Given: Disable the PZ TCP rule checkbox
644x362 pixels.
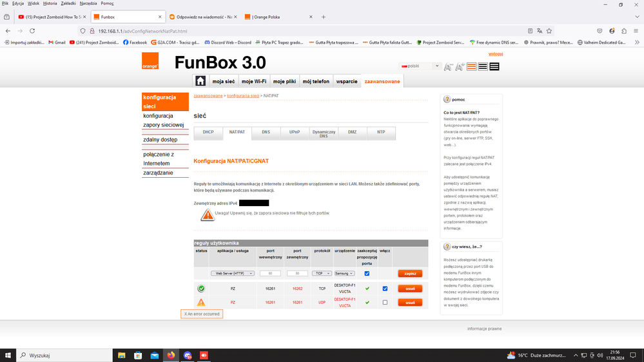Looking at the screenshot, I should (385, 289).
